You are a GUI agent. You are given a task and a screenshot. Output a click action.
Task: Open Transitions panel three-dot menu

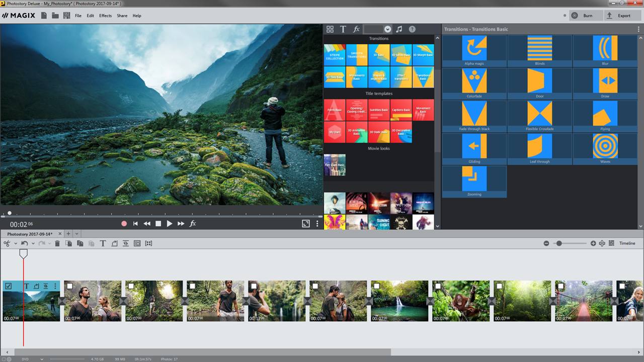click(x=639, y=29)
